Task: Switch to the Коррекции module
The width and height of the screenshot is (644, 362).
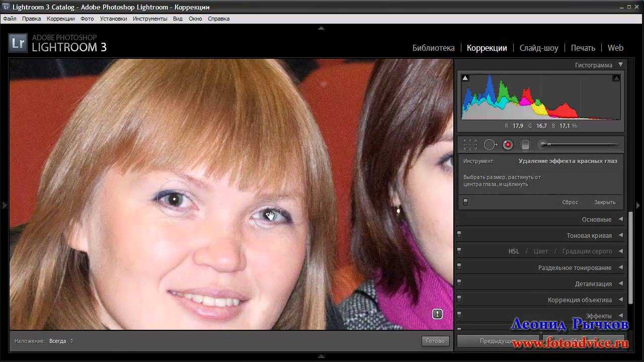Action: pos(487,48)
